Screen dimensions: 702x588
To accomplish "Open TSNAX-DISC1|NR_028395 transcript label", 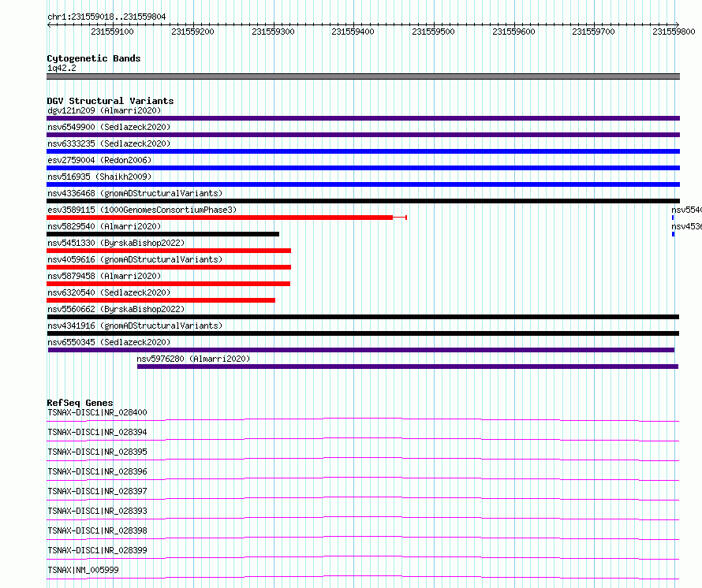I will click(97, 452).
